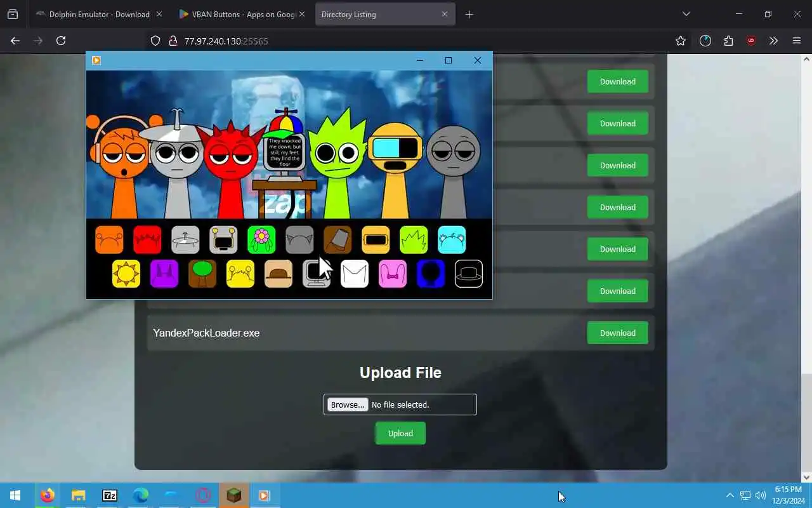Download YandexPackLoader.exe
The height and width of the screenshot is (508, 812).
tap(617, 333)
